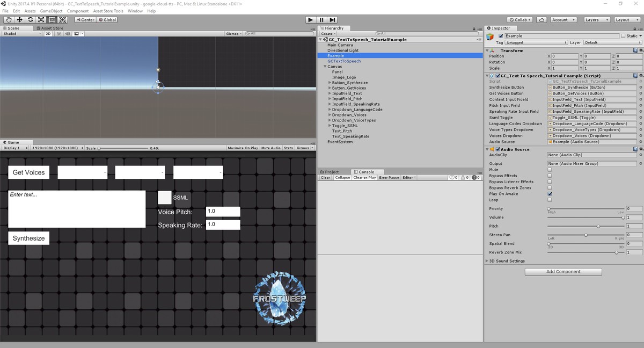Screen dimensions: 644x348
Task: Click the Cloud services icon
Action: (x=541, y=19)
